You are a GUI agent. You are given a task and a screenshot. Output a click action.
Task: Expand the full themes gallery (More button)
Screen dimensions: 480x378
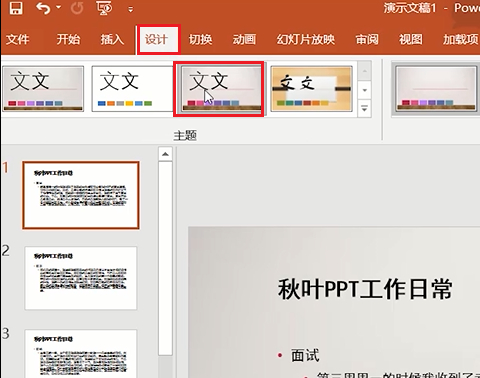click(364, 108)
